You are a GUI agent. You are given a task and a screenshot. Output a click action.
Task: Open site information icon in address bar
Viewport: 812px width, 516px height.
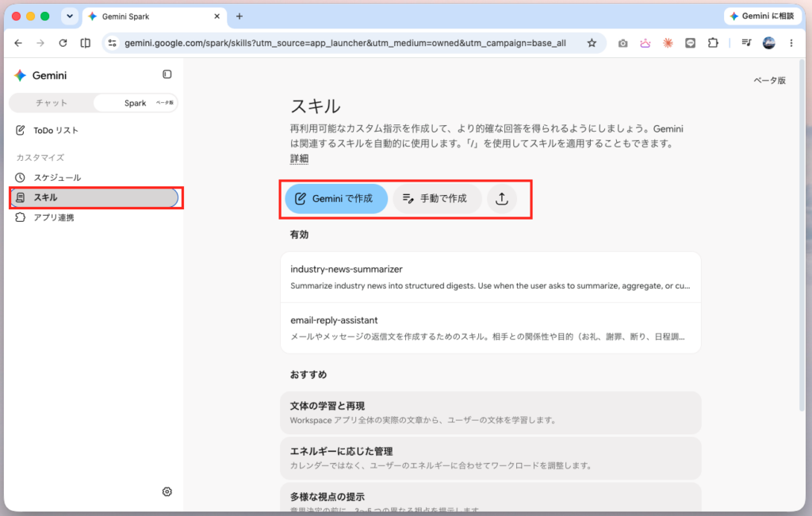tap(113, 43)
